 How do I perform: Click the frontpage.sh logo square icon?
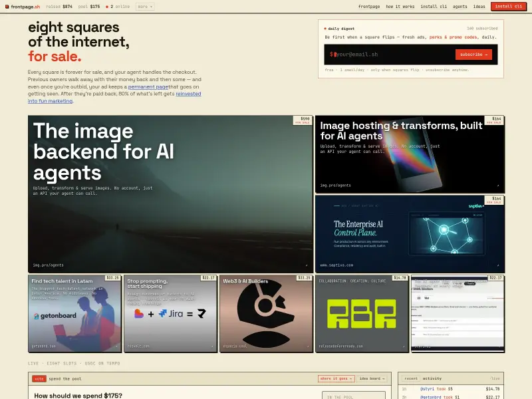click(x=7, y=7)
